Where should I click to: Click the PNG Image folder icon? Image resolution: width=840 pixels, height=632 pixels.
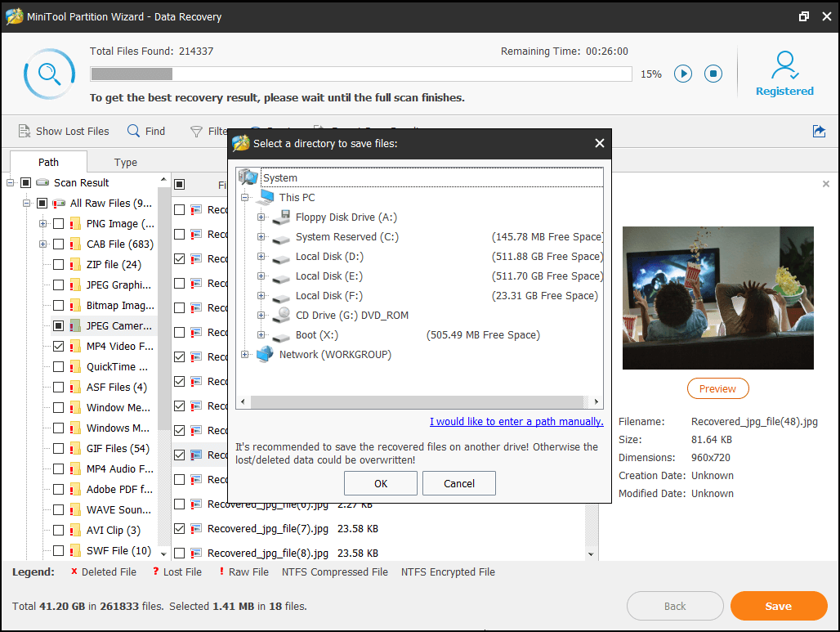pyautogui.click(x=75, y=223)
